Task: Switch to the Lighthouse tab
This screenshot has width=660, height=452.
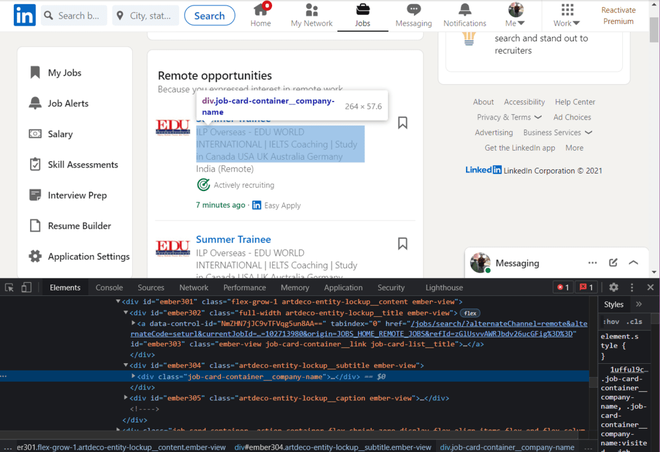Action: coord(444,288)
